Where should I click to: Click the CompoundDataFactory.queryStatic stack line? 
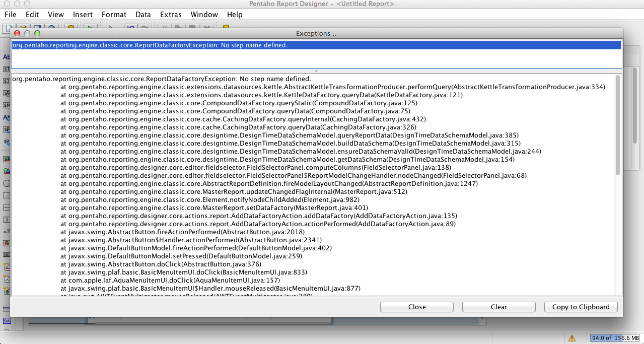pyautogui.click(x=239, y=103)
